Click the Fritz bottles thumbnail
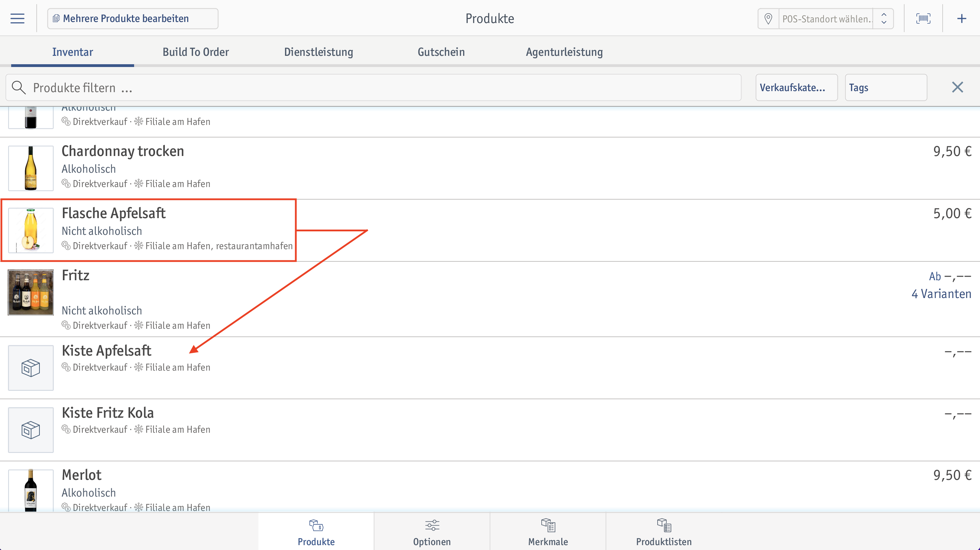Image resolution: width=980 pixels, height=550 pixels. pyautogui.click(x=31, y=292)
